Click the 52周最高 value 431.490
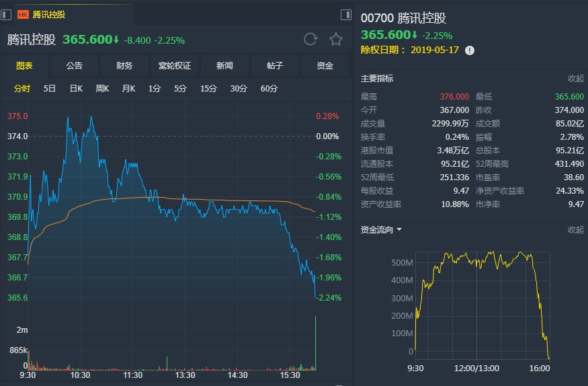This screenshot has width=588, height=386. click(569, 164)
